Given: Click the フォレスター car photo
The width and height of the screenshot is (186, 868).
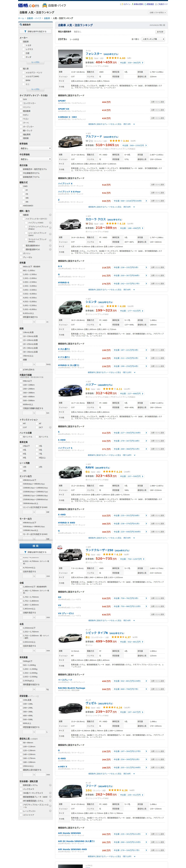Looking at the screenshot, I should (x=70, y=59).
